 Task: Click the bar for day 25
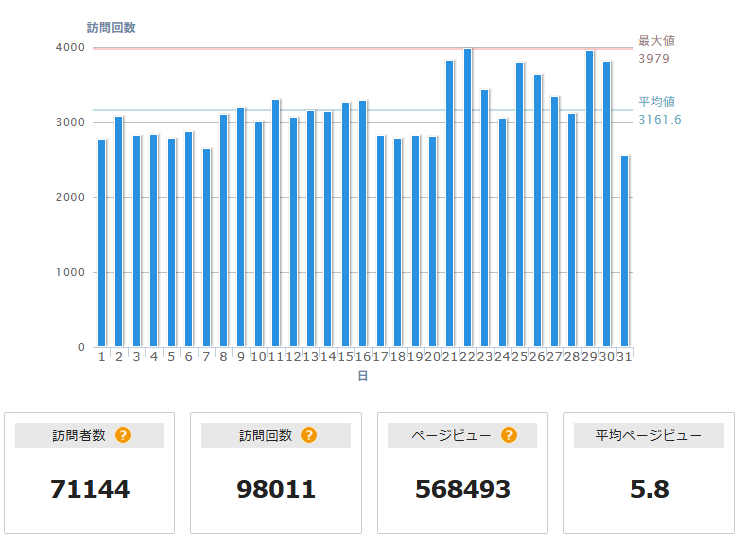(519, 205)
